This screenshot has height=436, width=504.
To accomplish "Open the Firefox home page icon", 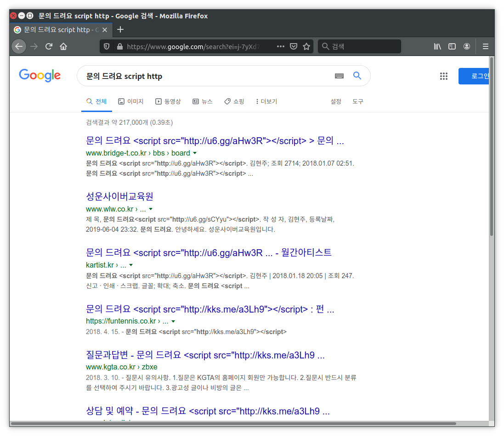I will (x=63, y=46).
